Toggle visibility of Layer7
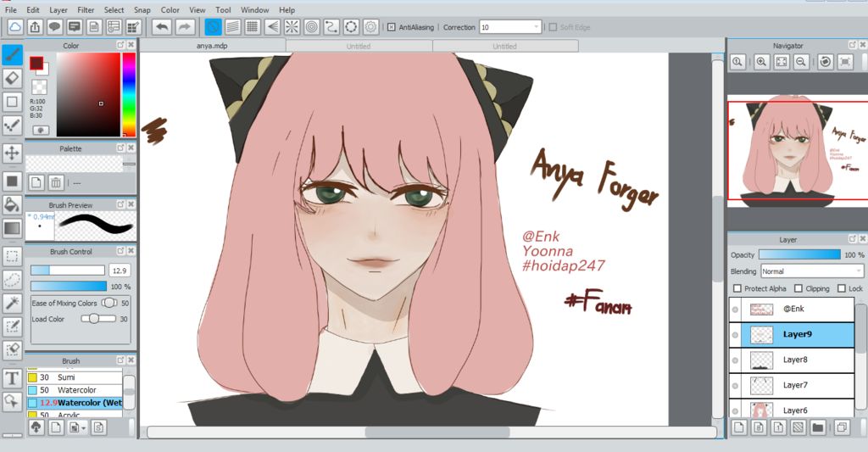Viewport: 868px width, 452px height. 735,386
